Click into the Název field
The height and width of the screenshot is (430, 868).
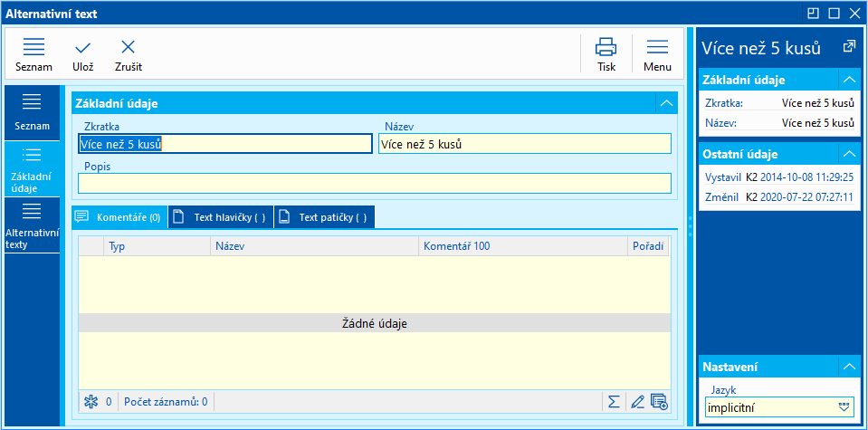coord(525,144)
